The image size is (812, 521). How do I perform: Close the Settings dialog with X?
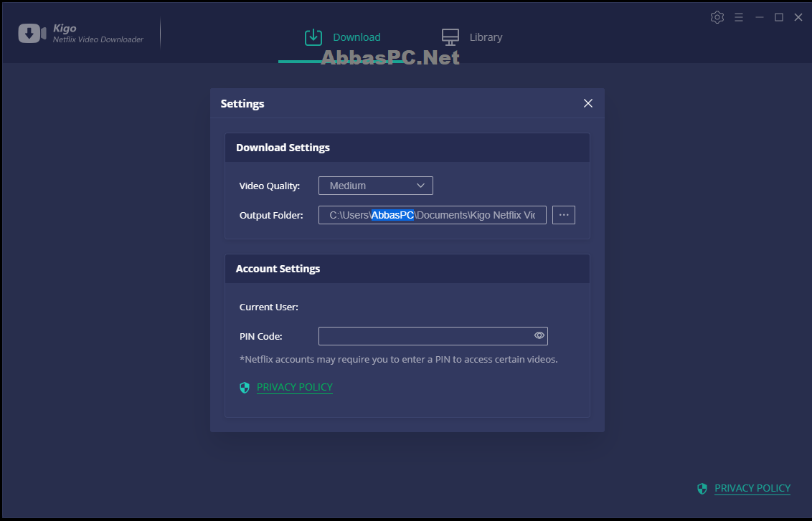click(587, 103)
